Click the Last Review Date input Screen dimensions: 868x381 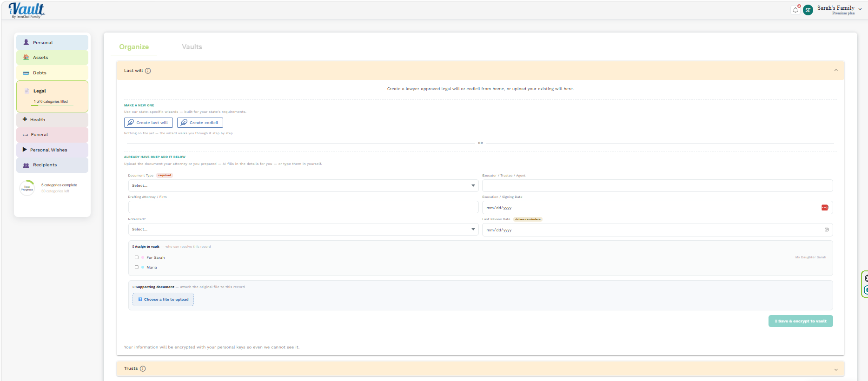point(657,230)
